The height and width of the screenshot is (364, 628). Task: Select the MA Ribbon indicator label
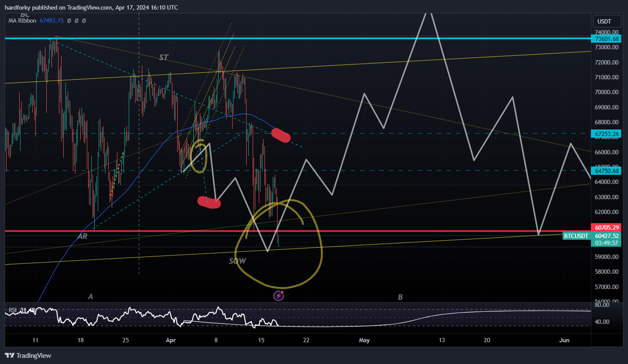point(23,20)
